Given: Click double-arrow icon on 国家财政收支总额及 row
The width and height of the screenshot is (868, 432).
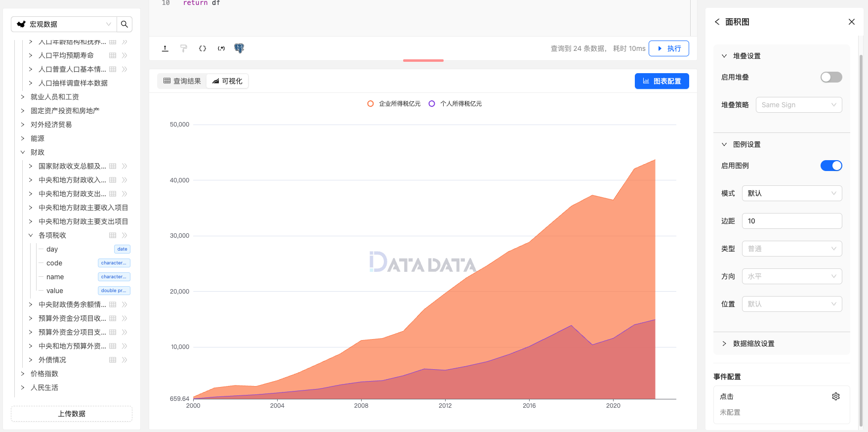Looking at the screenshot, I should (124, 166).
